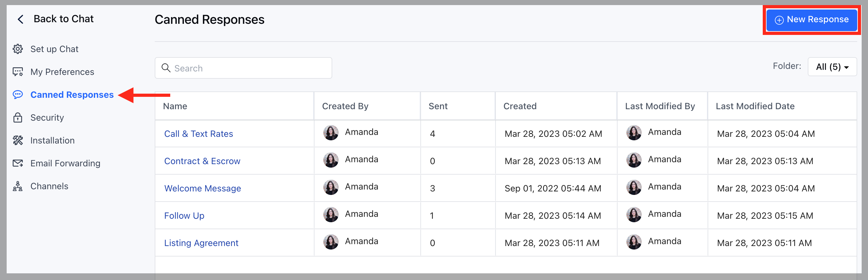
Task: Open the Call & Text Rates response
Action: click(x=198, y=134)
